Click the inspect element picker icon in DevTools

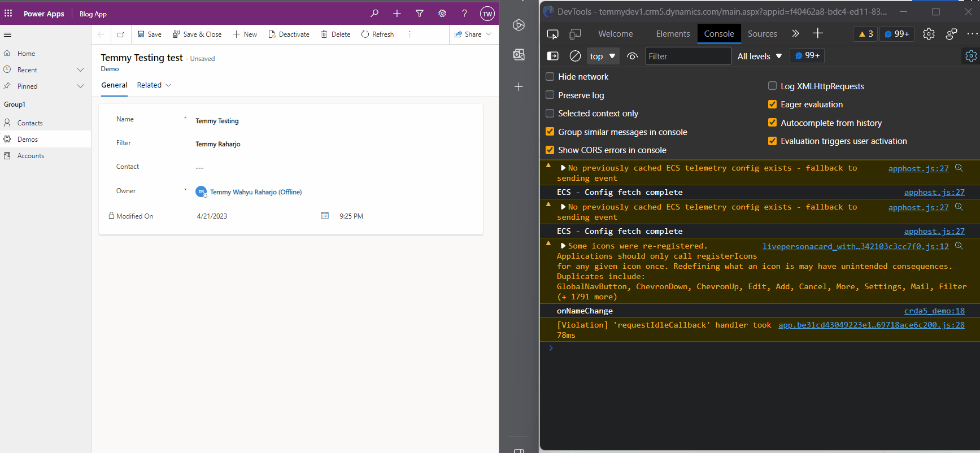[553, 34]
